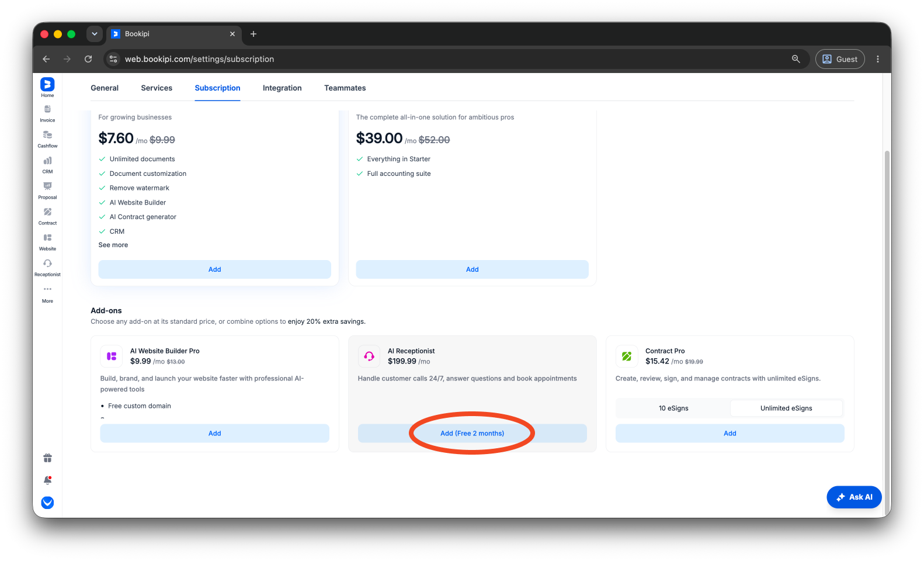This screenshot has width=924, height=561.
Task: Click the blue account chevron icon
Action: 47,503
